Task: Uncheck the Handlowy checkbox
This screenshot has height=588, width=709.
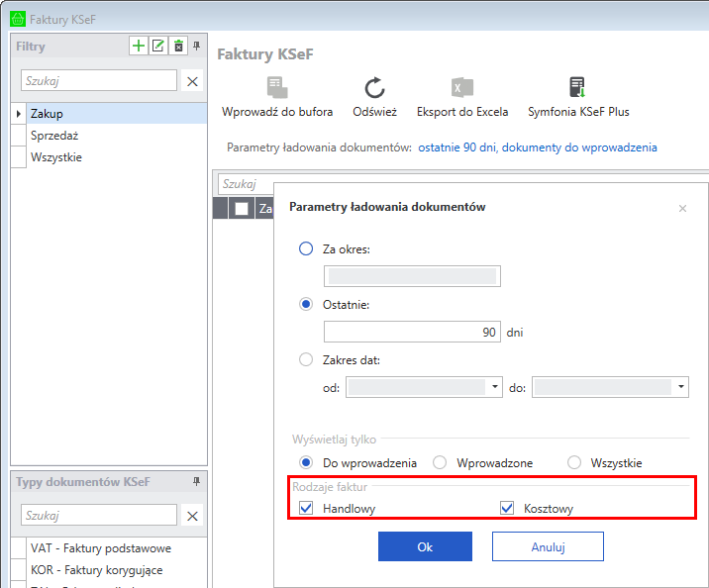Action: (x=306, y=509)
